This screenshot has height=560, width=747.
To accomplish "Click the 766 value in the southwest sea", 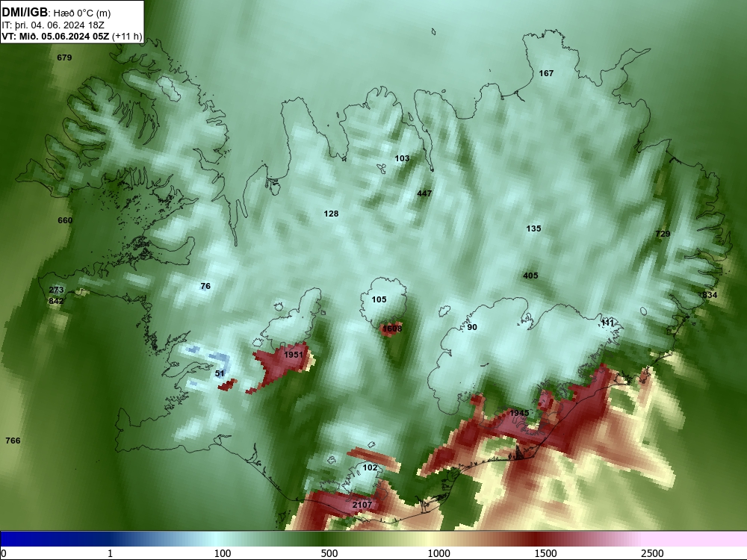I will click(x=13, y=441).
